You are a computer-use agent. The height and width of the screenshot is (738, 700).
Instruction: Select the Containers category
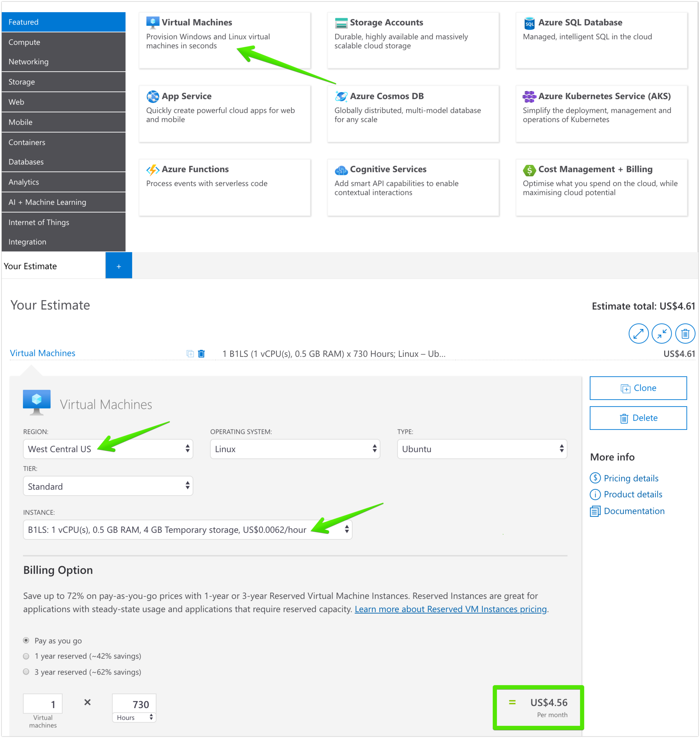pyautogui.click(x=63, y=142)
